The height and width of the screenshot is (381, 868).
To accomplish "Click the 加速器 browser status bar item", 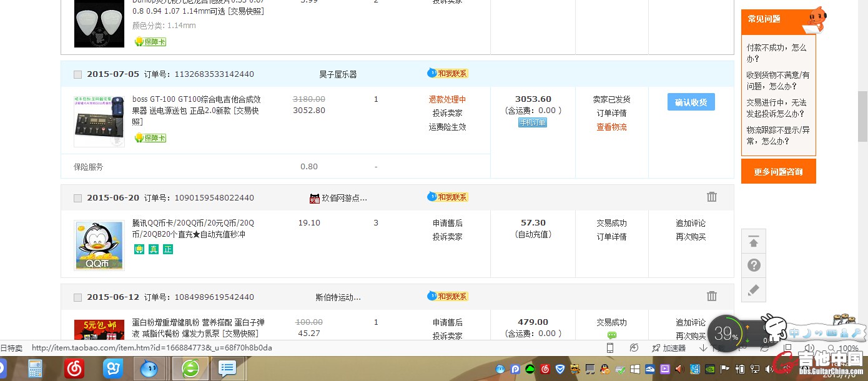I will point(669,348).
